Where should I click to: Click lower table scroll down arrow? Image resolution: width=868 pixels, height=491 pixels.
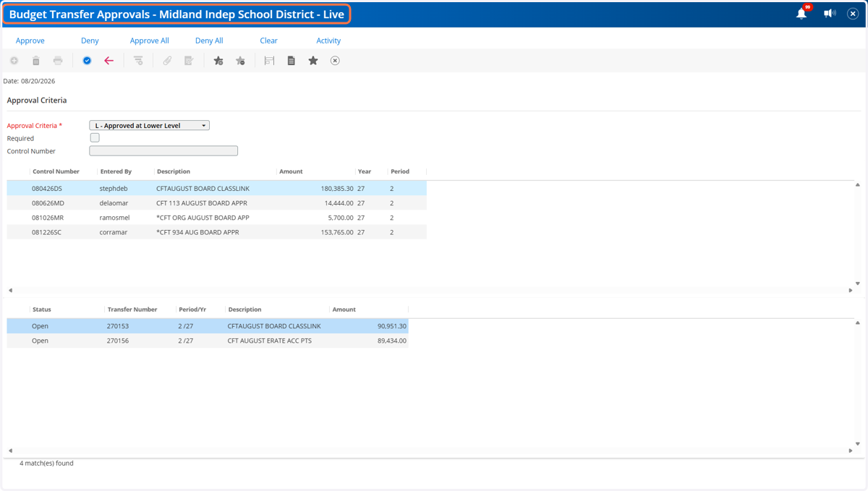click(x=858, y=444)
